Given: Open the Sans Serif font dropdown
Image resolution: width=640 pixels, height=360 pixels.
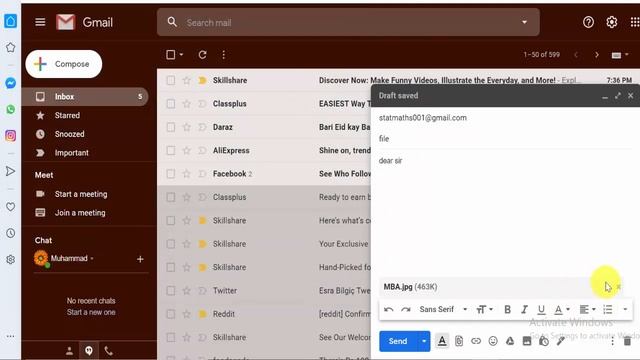Looking at the screenshot, I should point(443,309).
